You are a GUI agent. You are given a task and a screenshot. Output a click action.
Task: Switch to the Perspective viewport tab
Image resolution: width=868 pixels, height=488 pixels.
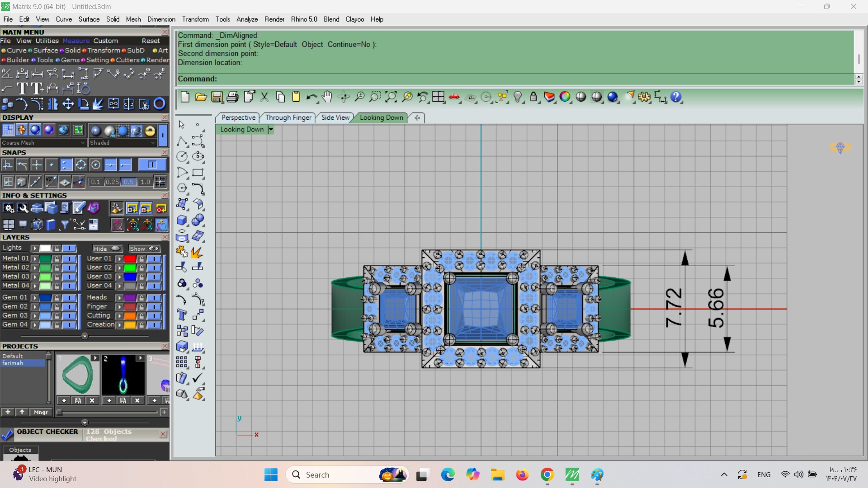238,117
